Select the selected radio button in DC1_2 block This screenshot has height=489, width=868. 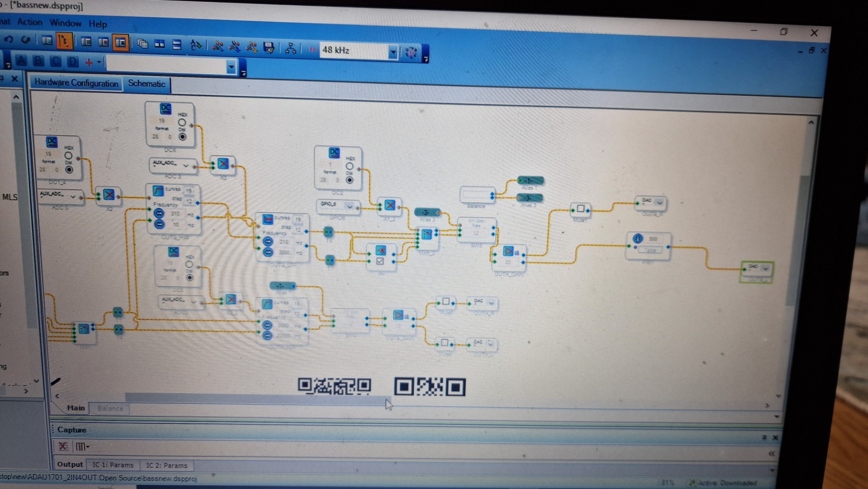click(69, 170)
